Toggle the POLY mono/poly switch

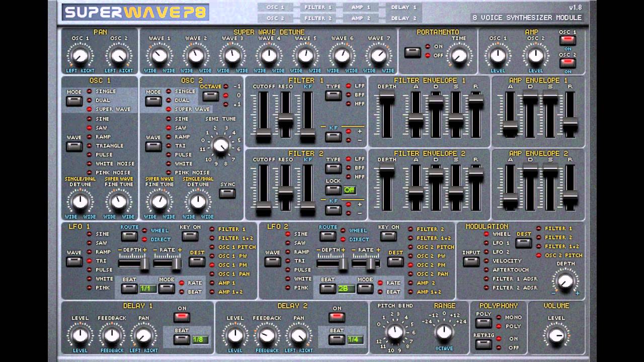[484, 323]
